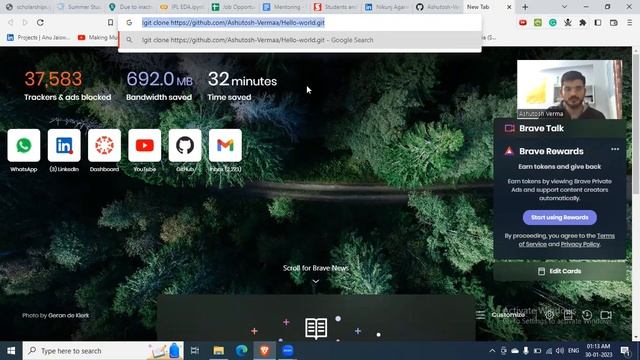This screenshot has height=360, width=640.
Task: Open the Zoom app in taskbar
Action: tap(288, 351)
